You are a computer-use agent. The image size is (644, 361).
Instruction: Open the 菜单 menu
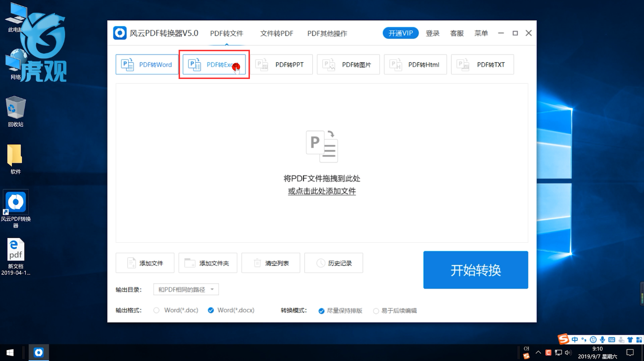tap(481, 33)
